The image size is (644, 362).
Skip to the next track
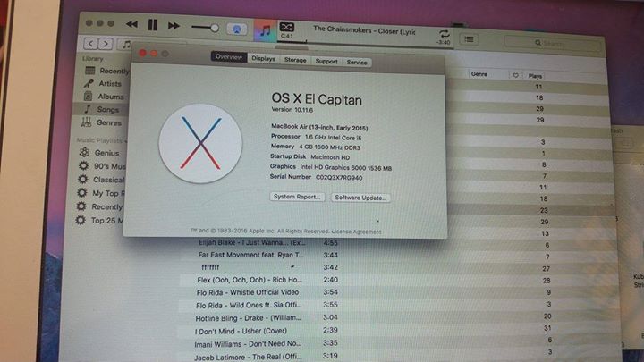click(173, 26)
